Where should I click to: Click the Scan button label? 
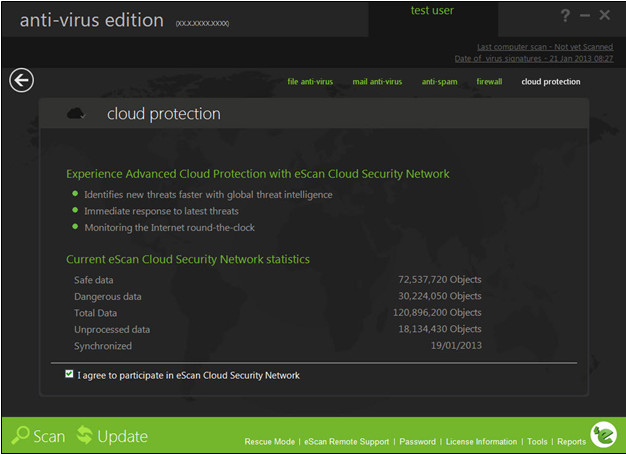click(x=49, y=436)
